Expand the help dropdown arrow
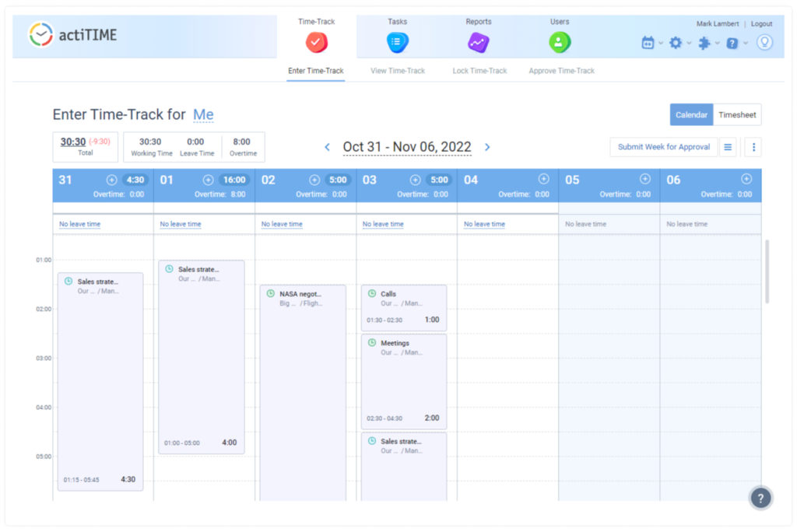Viewport: 797px width, 532px height. (x=744, y=43)
